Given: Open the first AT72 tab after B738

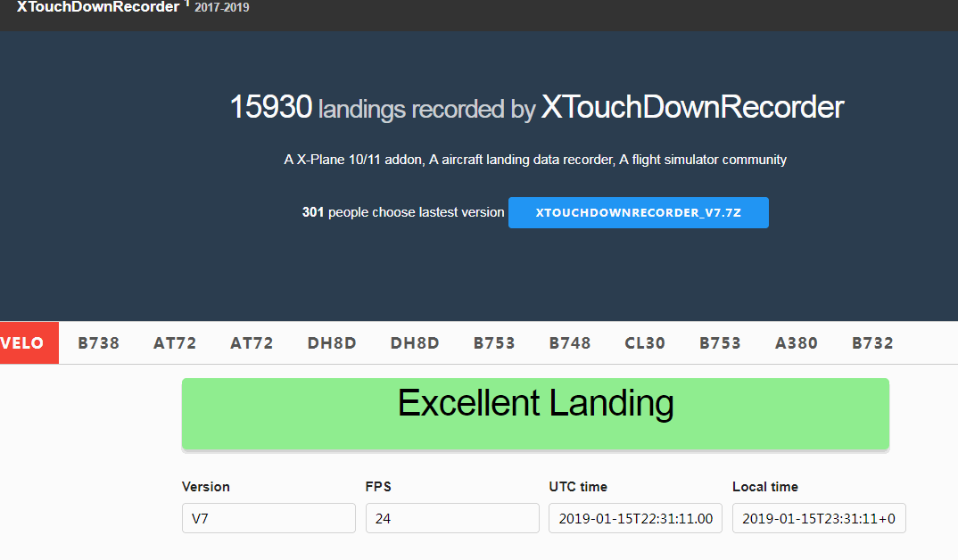Looking at the screenshot, I should pyautogui.click(x=175, y=342).
